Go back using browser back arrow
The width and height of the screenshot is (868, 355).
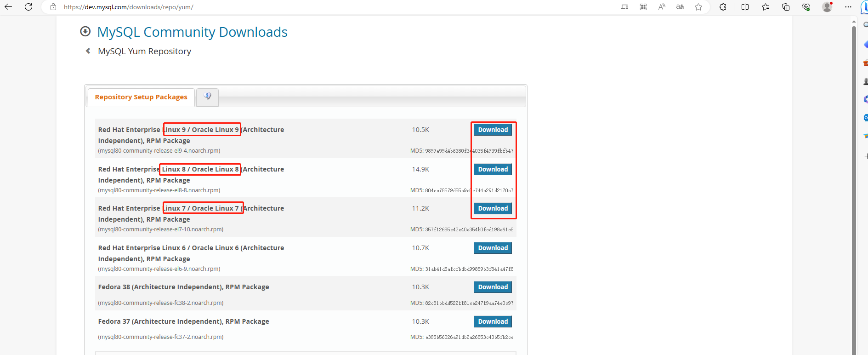[x=8, y=7]
